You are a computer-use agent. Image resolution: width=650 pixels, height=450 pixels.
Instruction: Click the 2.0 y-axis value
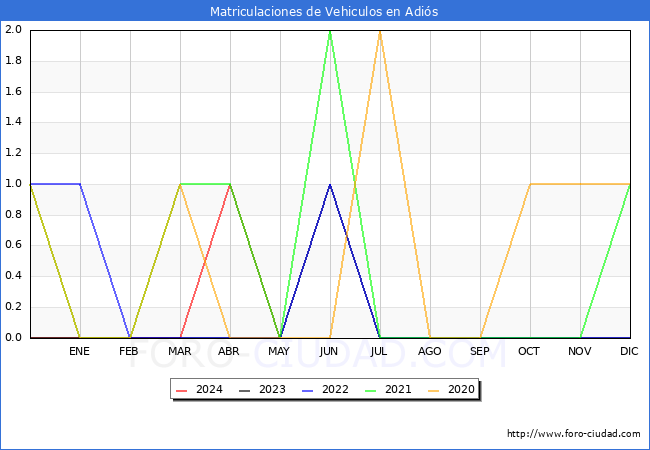tap(13, 30)
